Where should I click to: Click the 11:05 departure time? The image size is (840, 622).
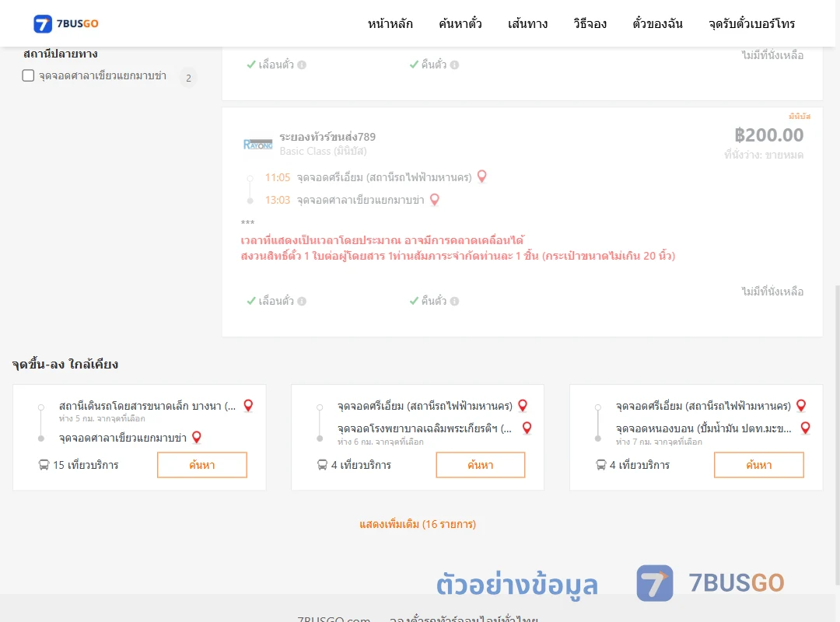tap(278, 177)
